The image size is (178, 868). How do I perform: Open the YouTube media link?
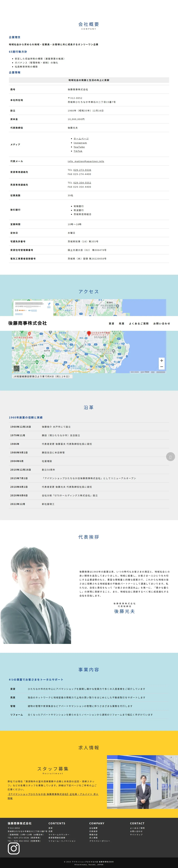pyautogui.click(x=79, y=147)
